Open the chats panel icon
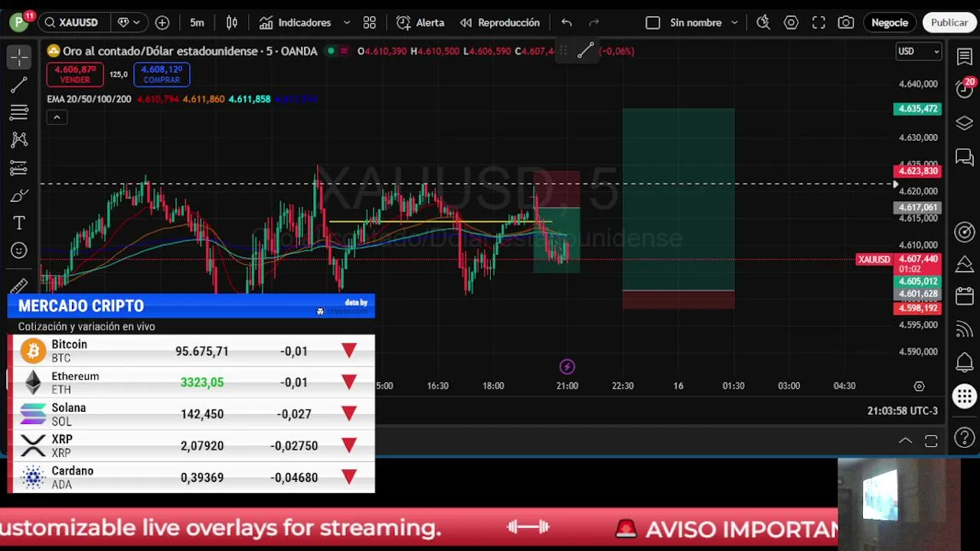 point(965,158)
